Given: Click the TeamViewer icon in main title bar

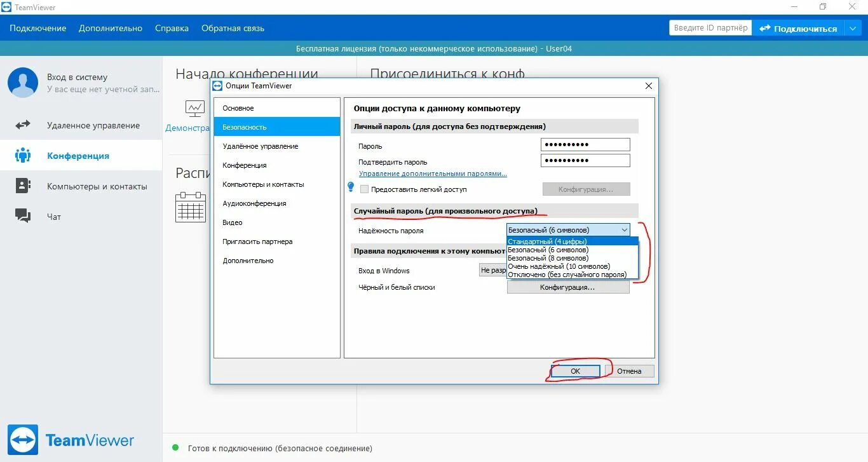Looking at the screenshot, I should click(6, 7).
